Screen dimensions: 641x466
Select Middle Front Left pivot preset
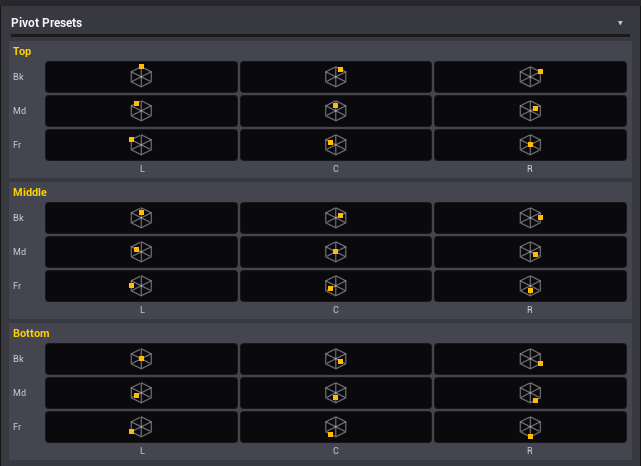pyautogui.click(x=141, y=286)
